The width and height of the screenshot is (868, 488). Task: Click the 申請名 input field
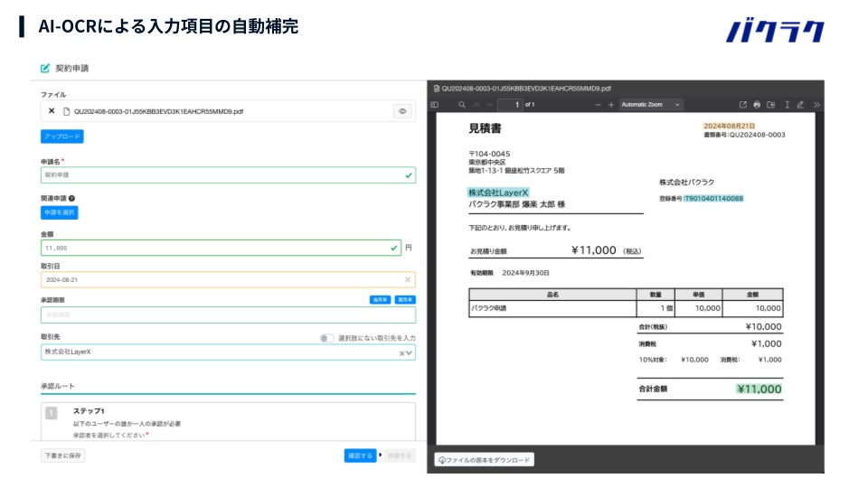click(x=228, y=174)
